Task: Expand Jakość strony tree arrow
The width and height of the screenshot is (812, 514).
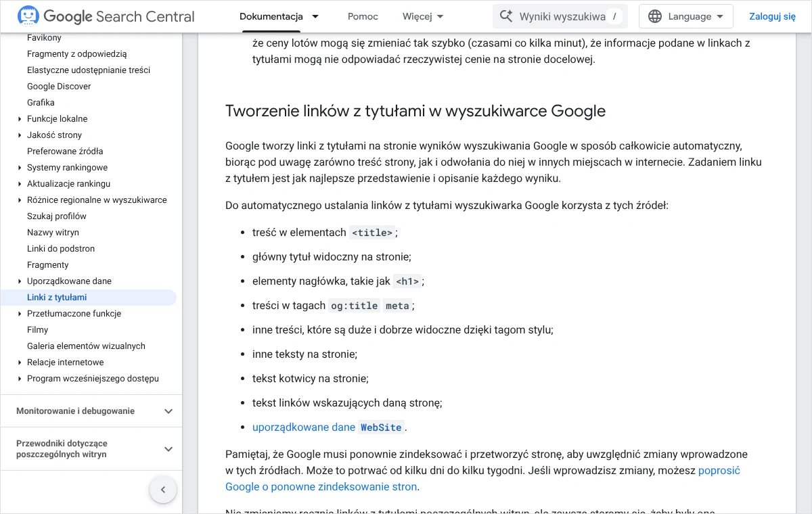Action: point(20,135)
